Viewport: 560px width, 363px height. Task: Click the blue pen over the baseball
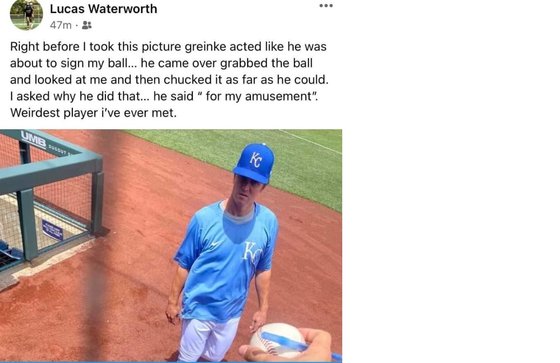point(300,344)
